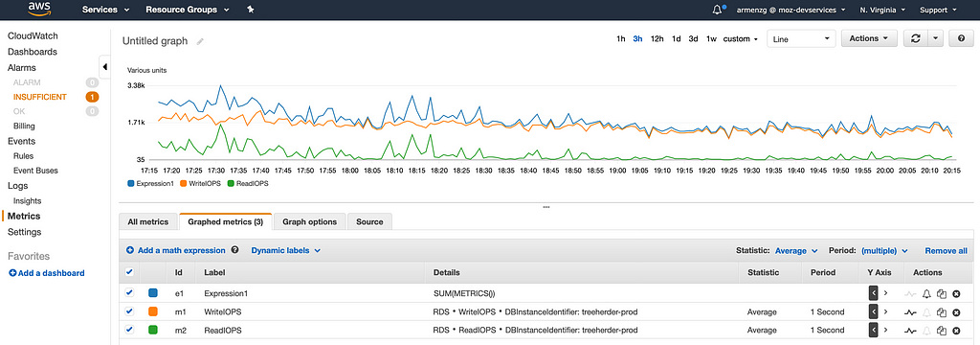Switch to the Graph options tab
980x345 pixels.
pyautogui.click(x=309, y=221)
